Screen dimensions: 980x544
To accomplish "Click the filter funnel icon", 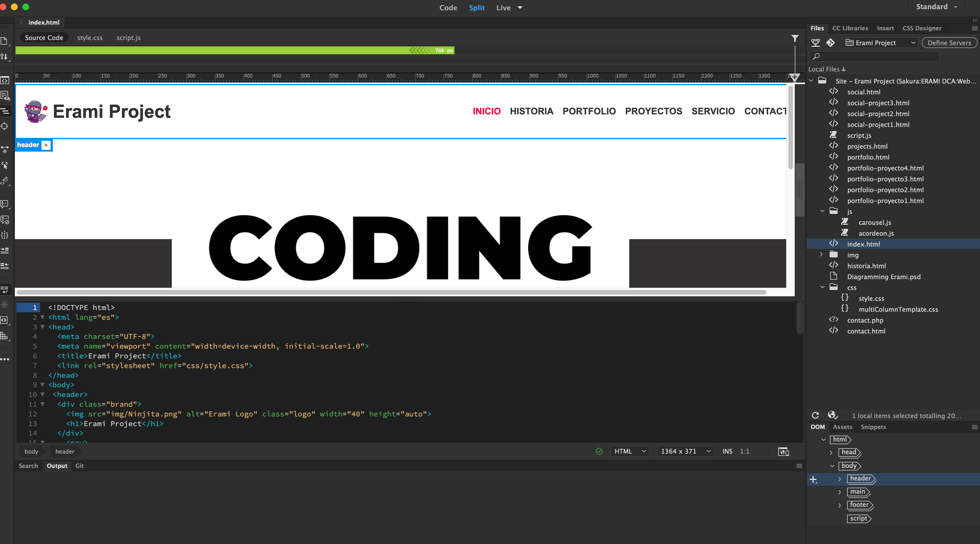I will 795,38.
